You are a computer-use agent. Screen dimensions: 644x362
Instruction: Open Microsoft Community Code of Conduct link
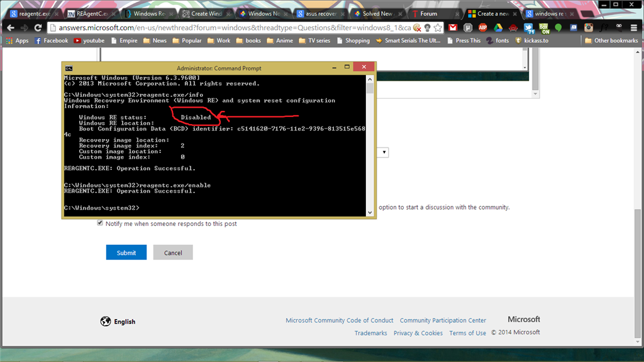pos(339,320)
